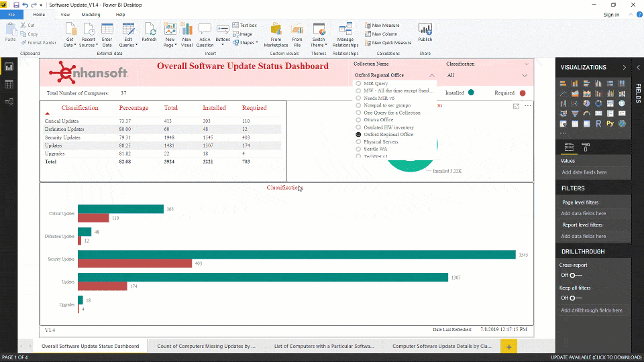This screenshot has height=362, width=644.
Task: Open Ask A Question
Action: point(205,35)
